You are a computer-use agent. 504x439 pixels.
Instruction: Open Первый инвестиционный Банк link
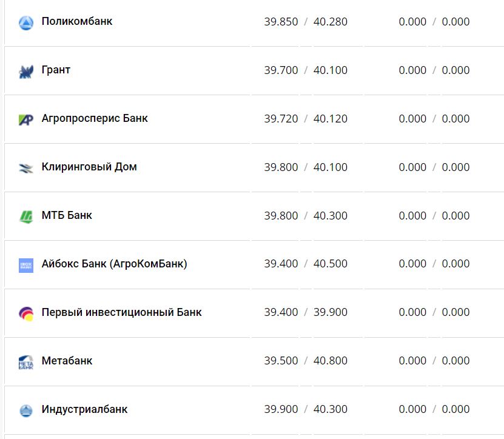pyautogui.click(x=121, y=312)
